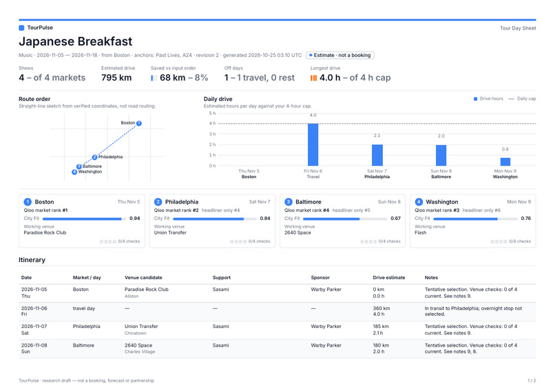Click Washington City Fit progress bar
The width and height of the screenshot is (555, 392).
click(476, 219)
